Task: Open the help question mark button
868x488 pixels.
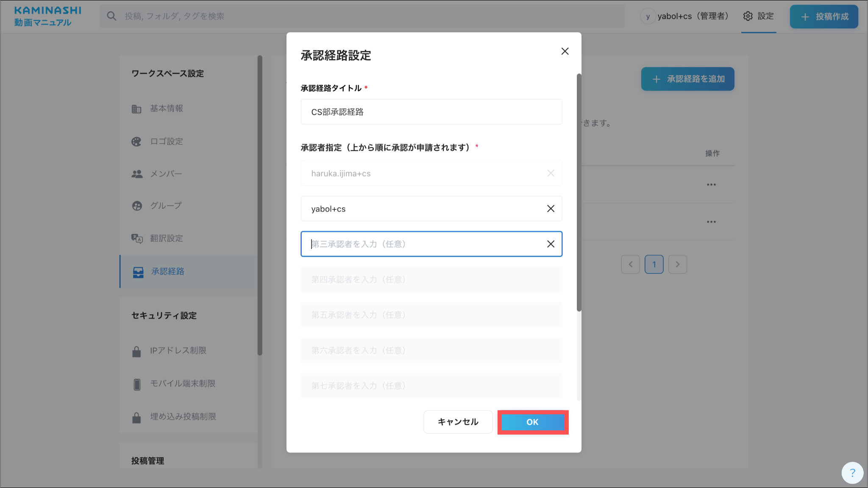Action: coord(852,473)
